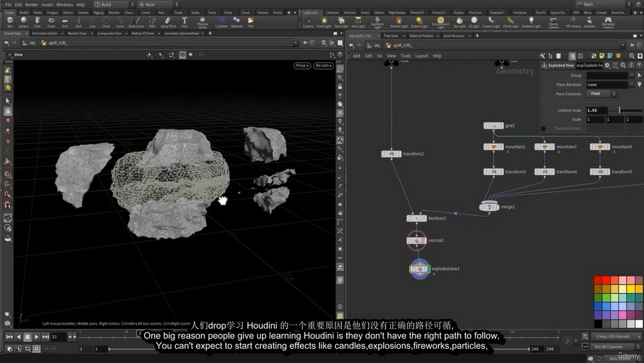
Task: Open the Build desktop dropdown
Action: (114, 5)
